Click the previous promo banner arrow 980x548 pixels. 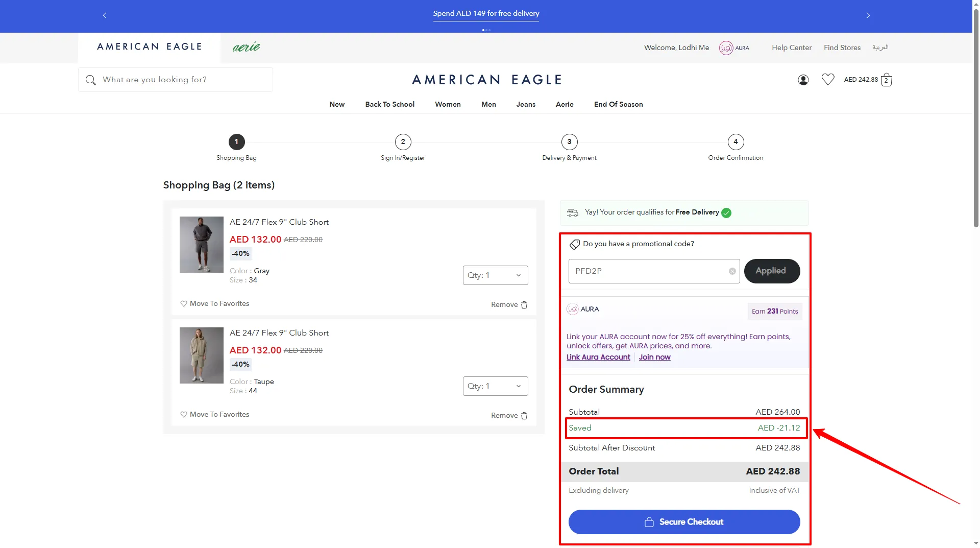pos(105,15)
